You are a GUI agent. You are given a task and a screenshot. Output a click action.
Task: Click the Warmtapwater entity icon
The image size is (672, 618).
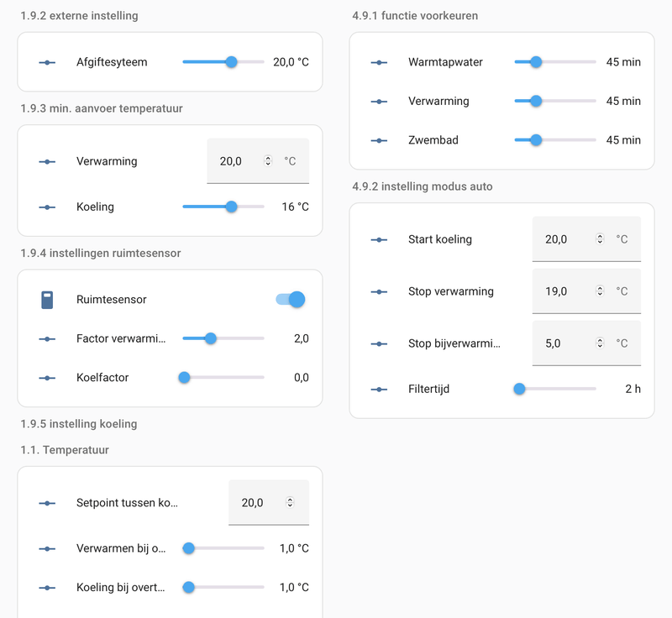(380, 62)
